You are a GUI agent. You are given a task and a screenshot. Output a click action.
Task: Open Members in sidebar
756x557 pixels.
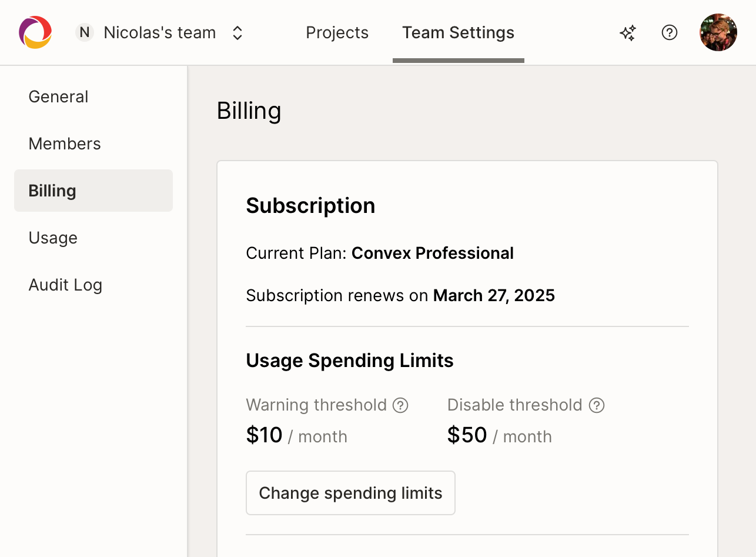(x=93, y=144)
